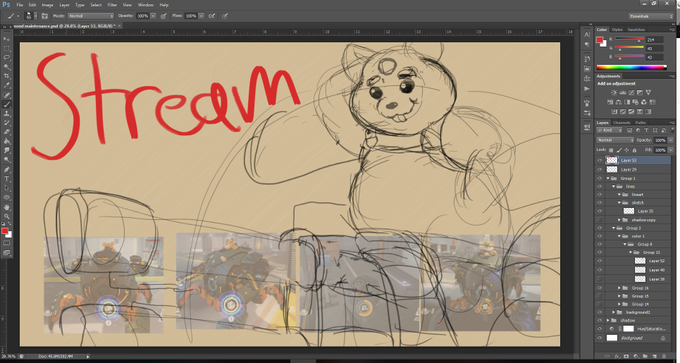Pick a color from the spectrum ramp

click(631, 67)
